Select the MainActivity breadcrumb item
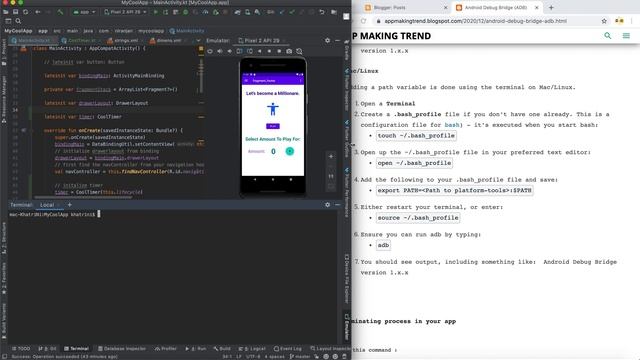Screen dimensions: 640x360 [x=187, y=31]
